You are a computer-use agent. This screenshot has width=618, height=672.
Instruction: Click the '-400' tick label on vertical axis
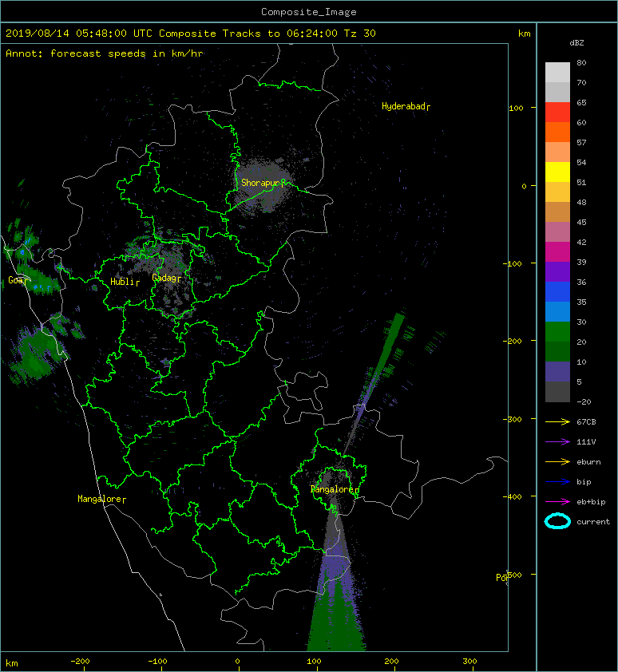[513, 496]
